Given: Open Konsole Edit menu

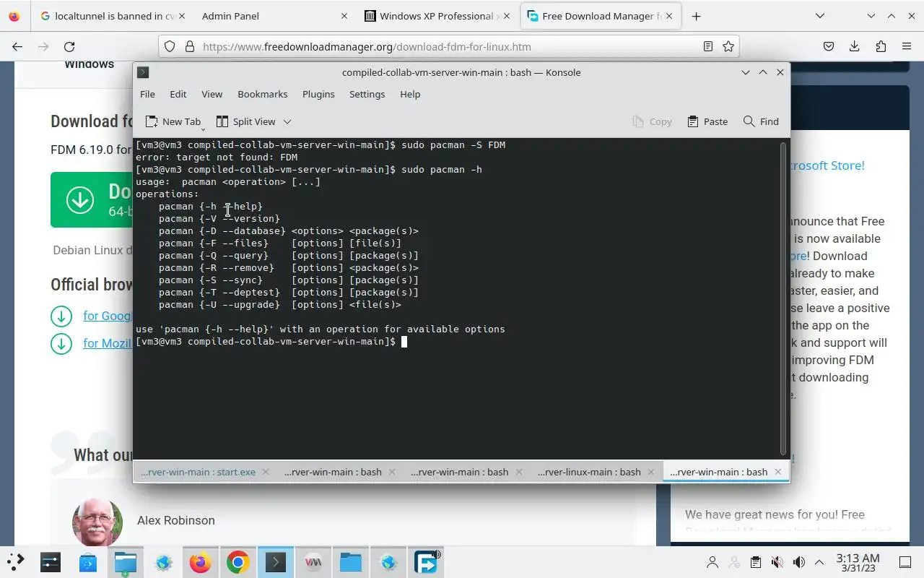Looking at the screenshot, I should coord(178,94).
